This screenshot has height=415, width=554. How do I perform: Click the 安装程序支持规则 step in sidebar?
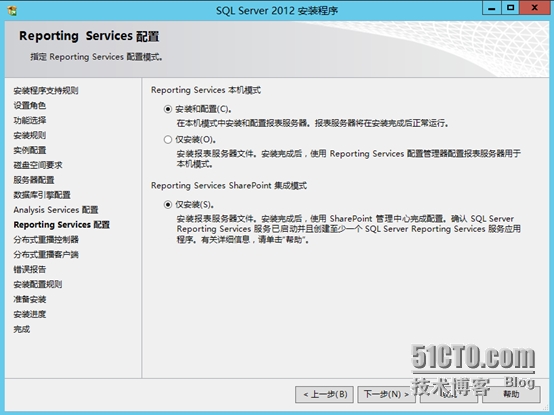click(x=46, y=91)
